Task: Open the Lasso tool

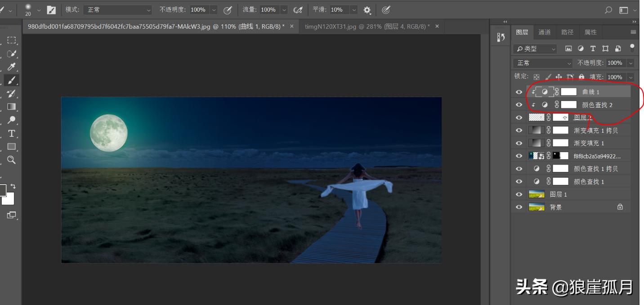Action: (12, 53)
